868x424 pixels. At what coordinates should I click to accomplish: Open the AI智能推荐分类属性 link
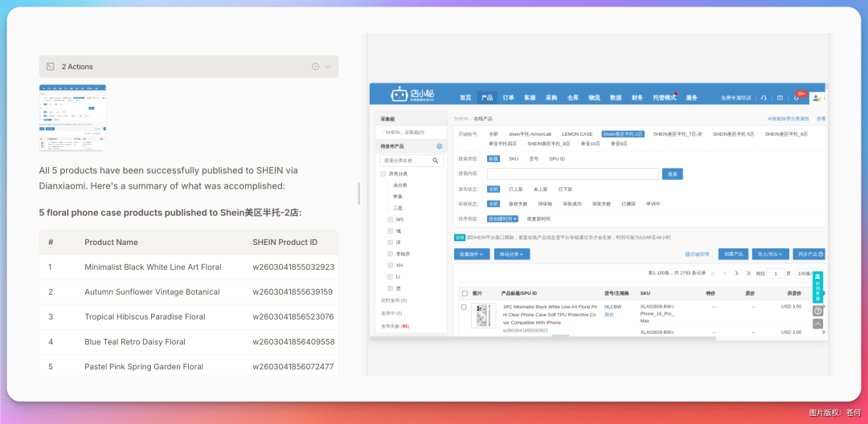pyautogui.click(x=788, y=119)
